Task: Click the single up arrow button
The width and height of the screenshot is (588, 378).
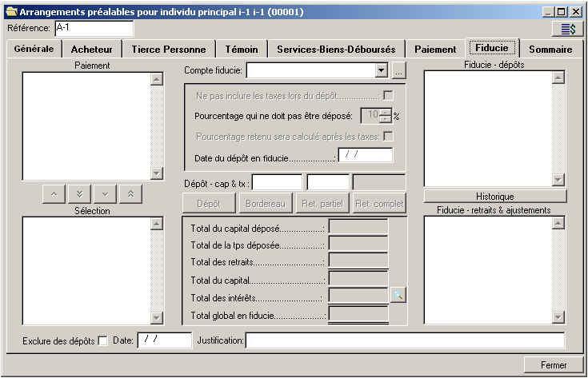Action: 54,194
